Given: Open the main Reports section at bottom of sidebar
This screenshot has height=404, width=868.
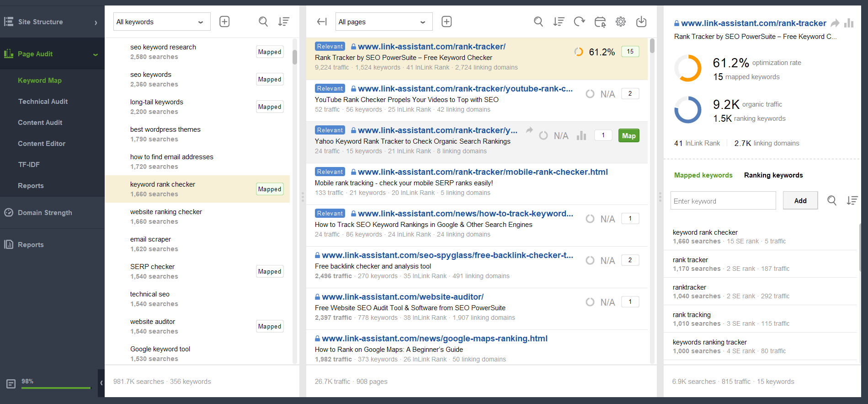Looking at the screenshot, I should pos(52,244).
